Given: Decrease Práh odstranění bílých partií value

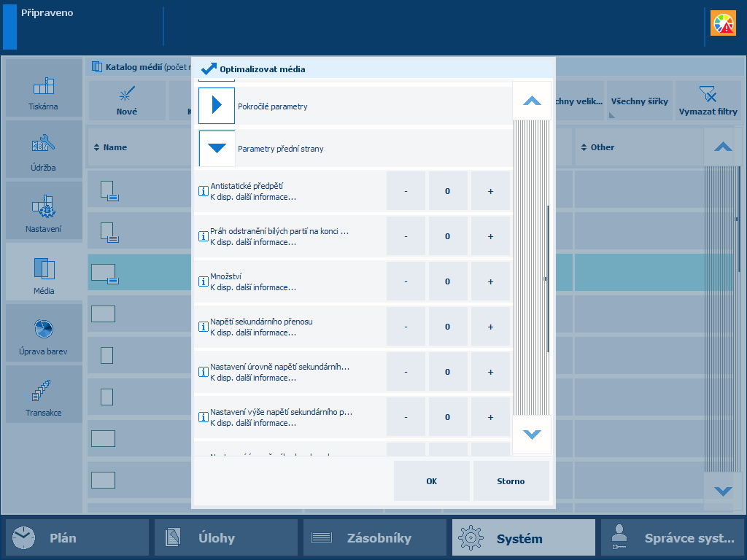Looking at the screenshot, I should click(406, 236).
